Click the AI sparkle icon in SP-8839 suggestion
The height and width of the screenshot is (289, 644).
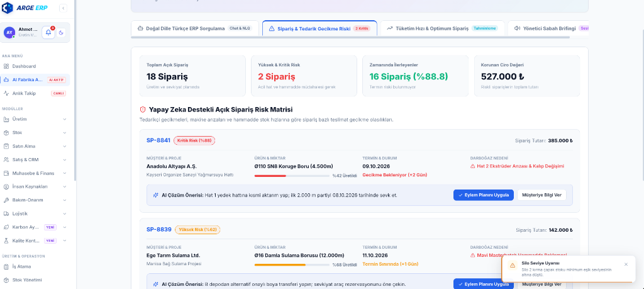click(x=156, y=284)
